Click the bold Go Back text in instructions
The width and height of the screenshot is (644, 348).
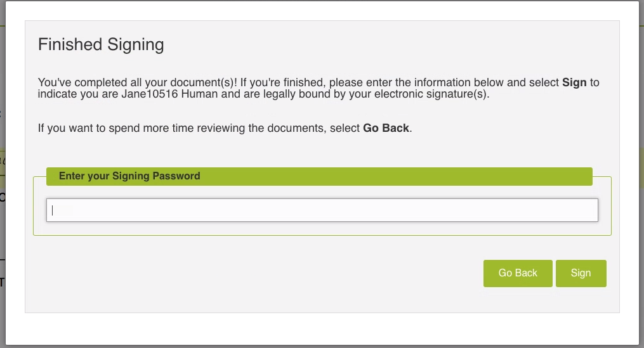coord(386,128)
